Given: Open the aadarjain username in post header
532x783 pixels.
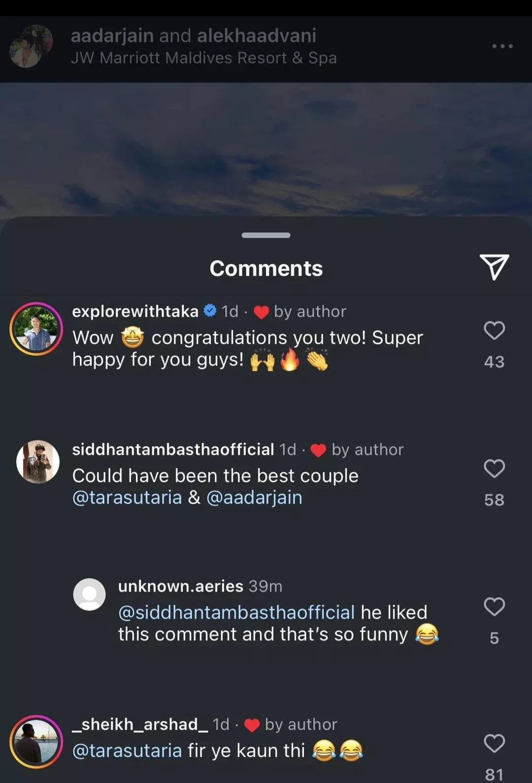Looking at the screenshot, I should coord(112,35).
